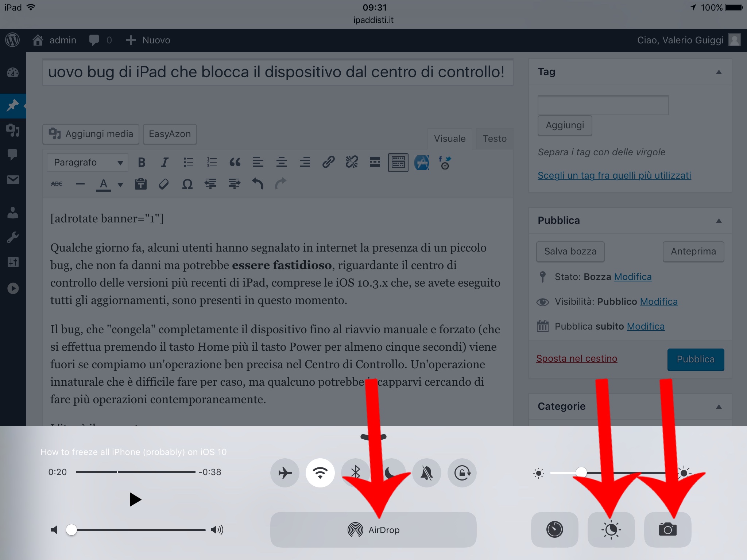Click the Sposta nel cestino link
747x560 pixels.
(577, 359)
